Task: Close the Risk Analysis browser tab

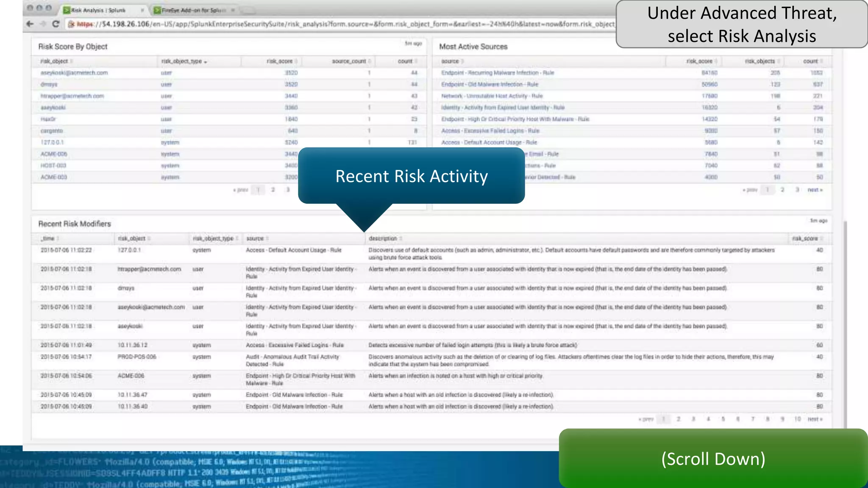Action: point(142,10)
